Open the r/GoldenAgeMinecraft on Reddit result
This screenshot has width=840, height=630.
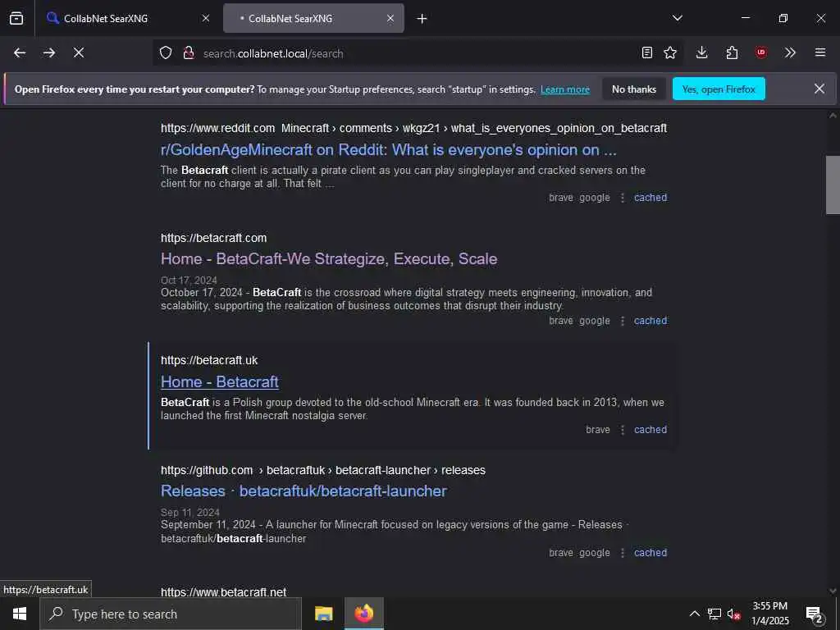click(x=389, y=150)
